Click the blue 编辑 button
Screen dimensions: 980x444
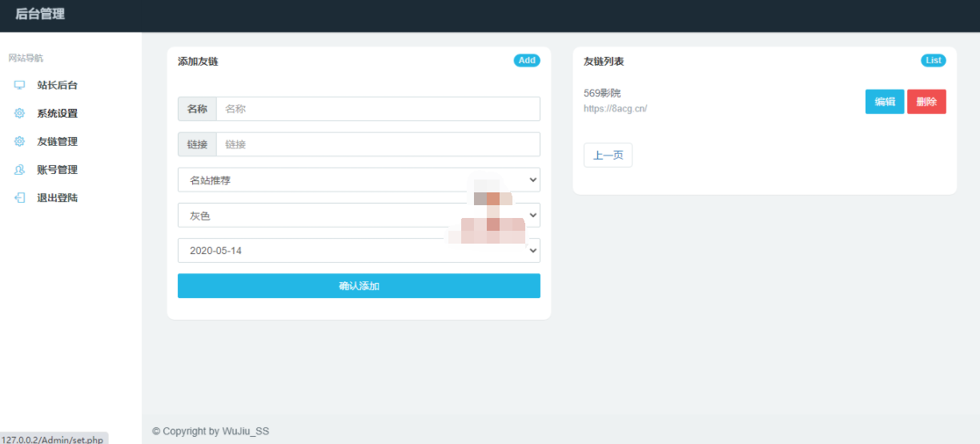point(884,102)
